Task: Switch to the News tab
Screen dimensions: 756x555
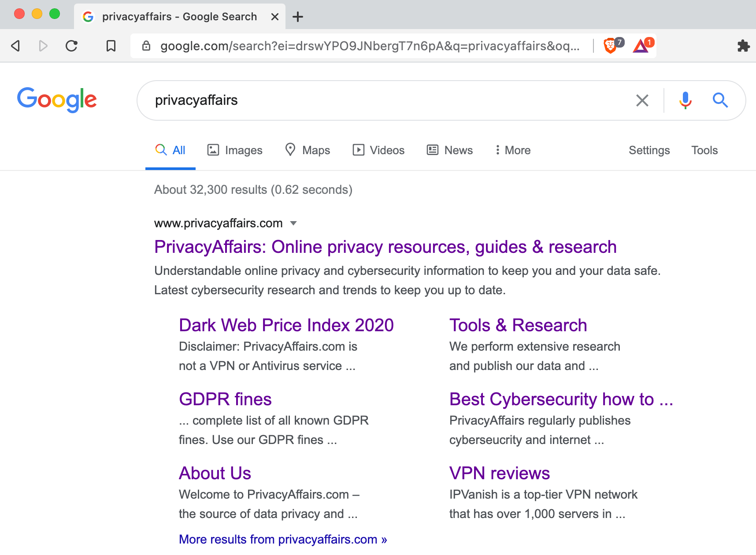Action: coord(450,150)
